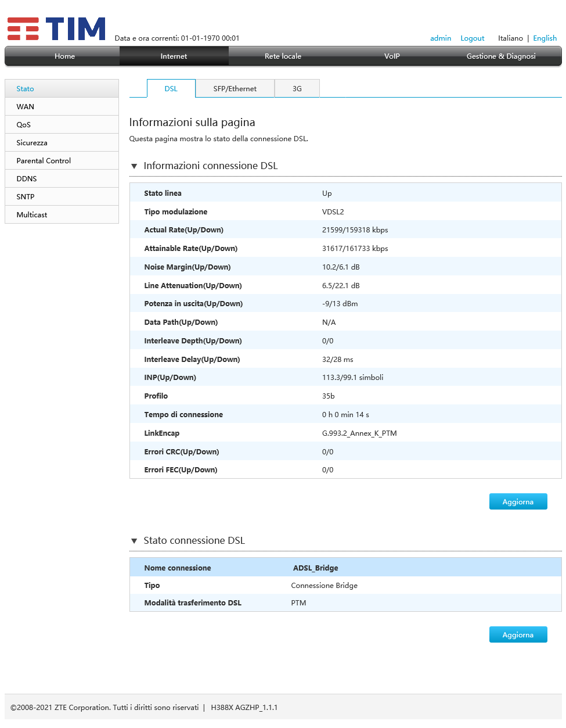The height and width of the screenshot is (728, 566).
Task: Collapse the Informazioni connessione DSL section
Action: (134, 166)
